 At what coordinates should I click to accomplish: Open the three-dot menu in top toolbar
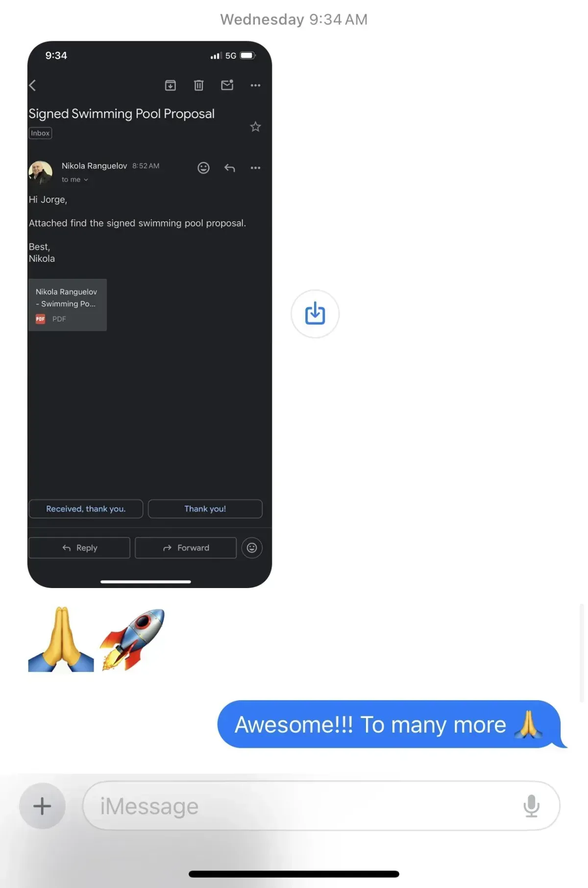pyautogui.click(x=255, y=85)
